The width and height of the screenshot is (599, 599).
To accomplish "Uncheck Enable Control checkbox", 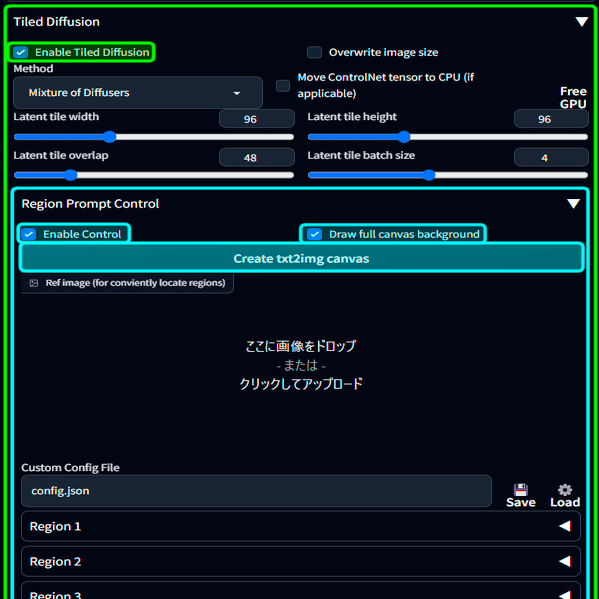I will click(29, 234).
